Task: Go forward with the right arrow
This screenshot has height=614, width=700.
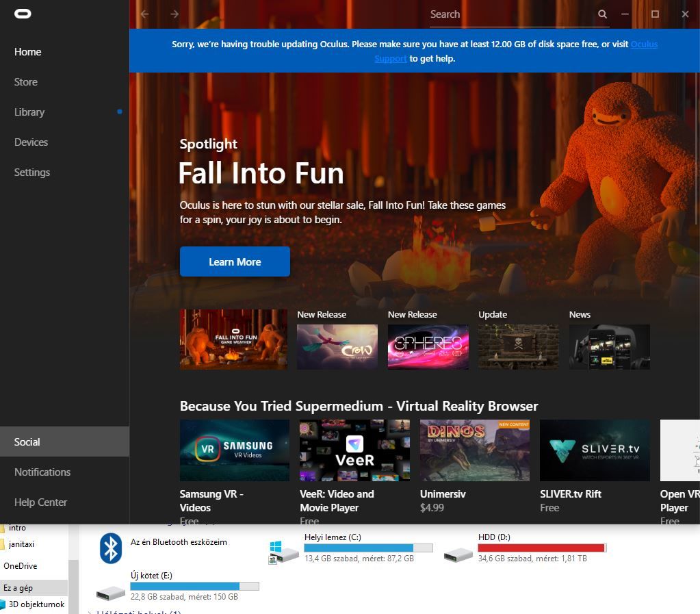Action: [x=174, y=14]
